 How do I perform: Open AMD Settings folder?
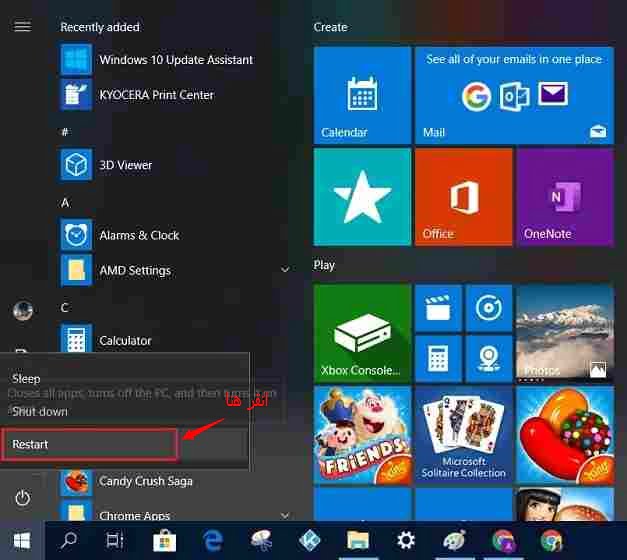(115, 270)
